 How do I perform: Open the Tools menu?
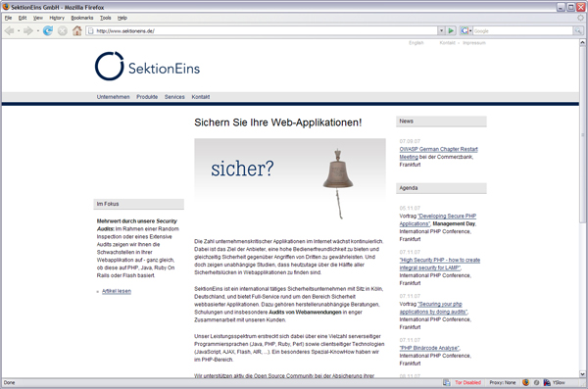pyautogui.click(x=106, y=18)
